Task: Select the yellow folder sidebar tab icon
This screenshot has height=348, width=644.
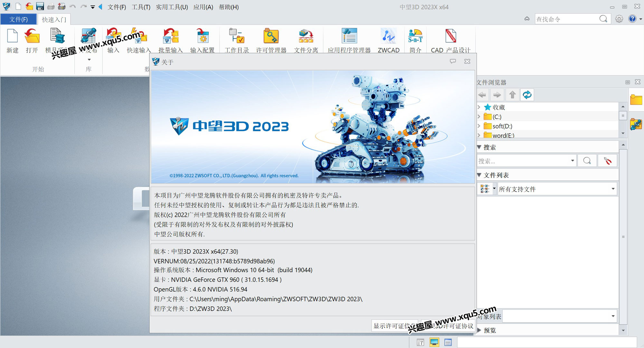Action: point(636,100)
